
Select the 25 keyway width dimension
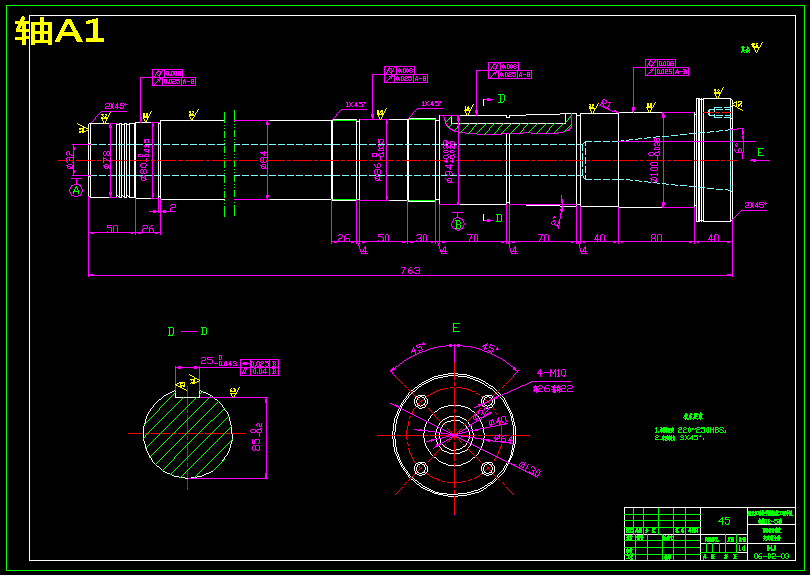(x=219, y=361)
